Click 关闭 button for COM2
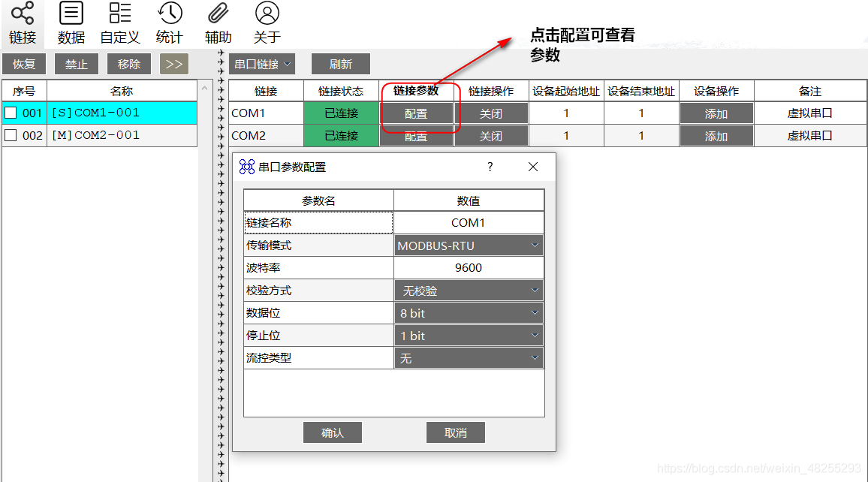Image resolution: width=868 pixels, height=482 pixels. click(491, 136)
